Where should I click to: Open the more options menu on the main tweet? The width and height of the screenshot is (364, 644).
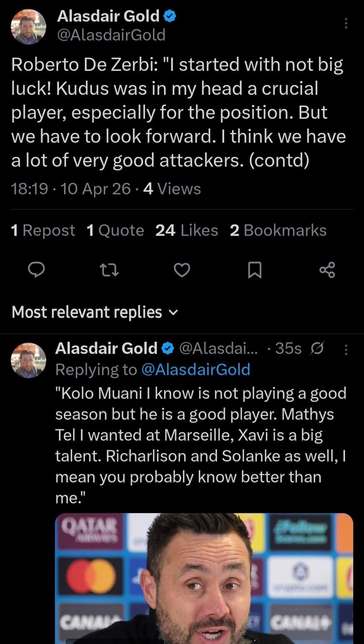(346, 23)
